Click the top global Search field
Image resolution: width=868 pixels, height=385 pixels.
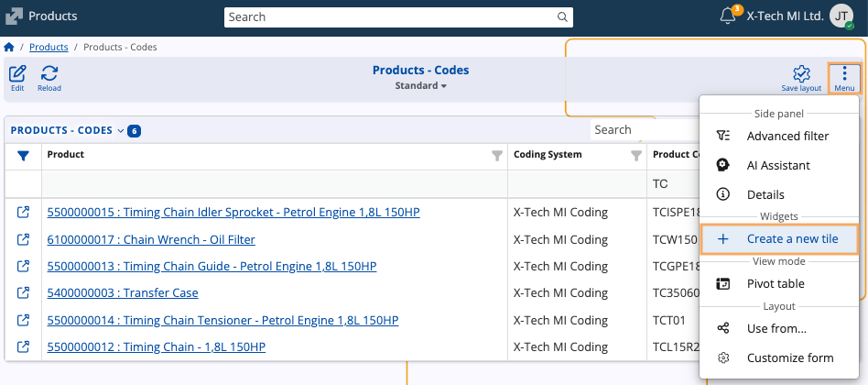coord(389,16)
